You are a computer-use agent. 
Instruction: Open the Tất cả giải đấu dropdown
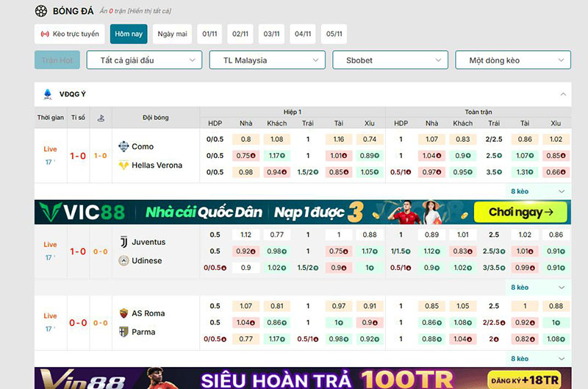click(x=144, y=60)
